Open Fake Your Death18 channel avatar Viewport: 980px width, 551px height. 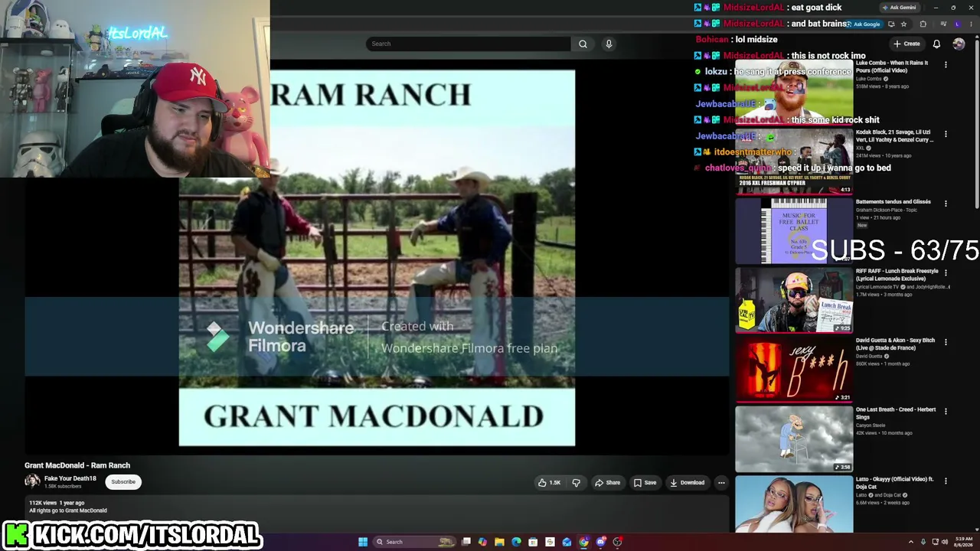[x=32, y=481]
